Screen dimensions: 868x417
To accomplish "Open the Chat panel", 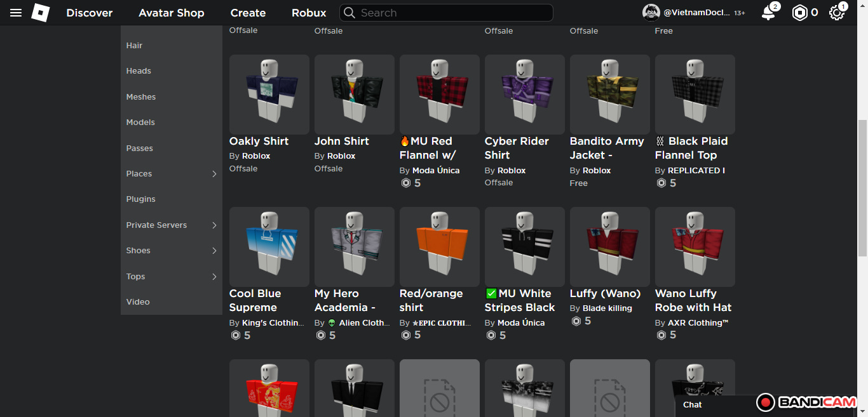I will [693, 404].
